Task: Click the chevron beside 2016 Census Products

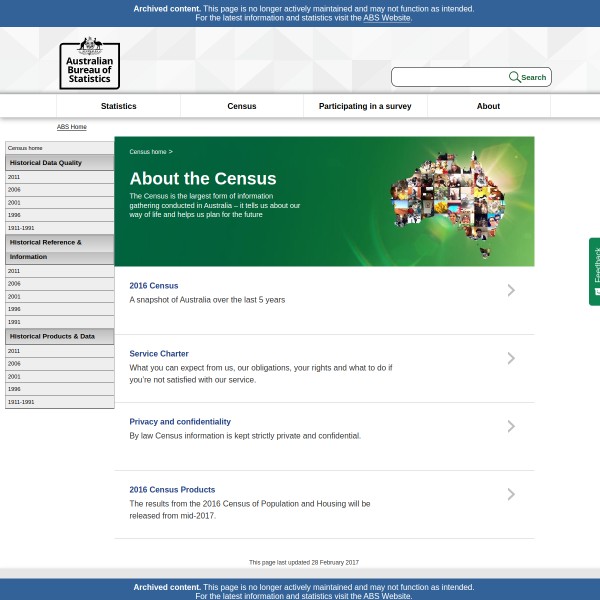Action: point(511,494)
